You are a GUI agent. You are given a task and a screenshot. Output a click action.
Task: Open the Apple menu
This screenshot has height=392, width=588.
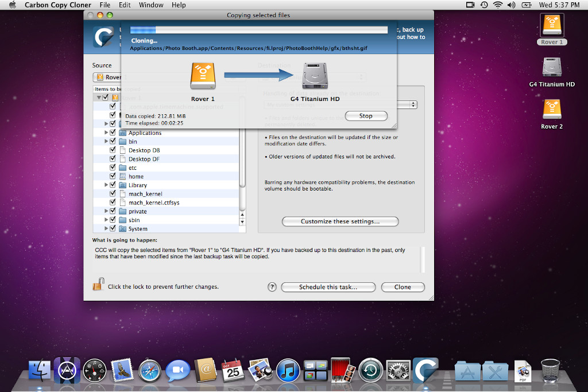click(x=13, y=5)
